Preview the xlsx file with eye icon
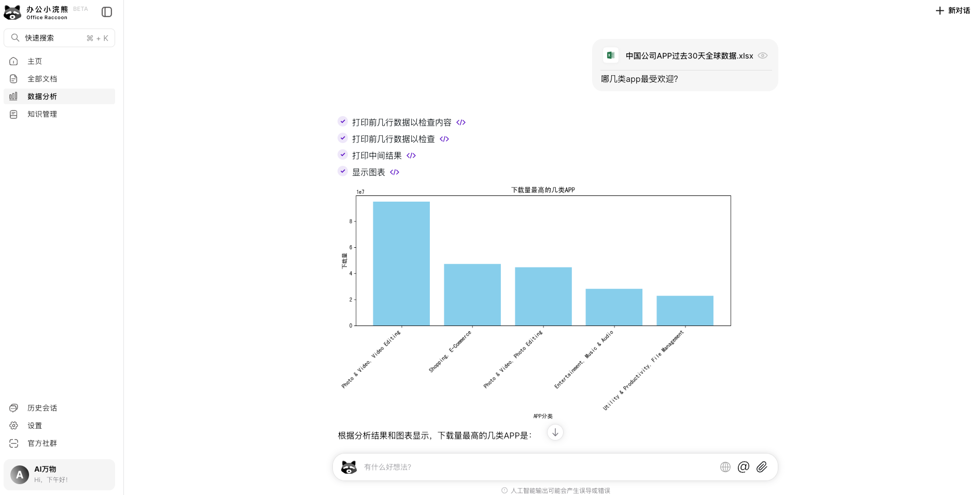Viewport: 980px width, 495px height. pyautogui.click(x=762, y=55)
